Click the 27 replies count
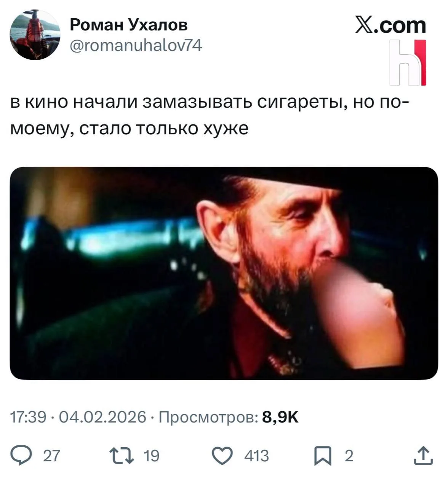Screen dimensions: 448x480 click(x=51, y=456)
